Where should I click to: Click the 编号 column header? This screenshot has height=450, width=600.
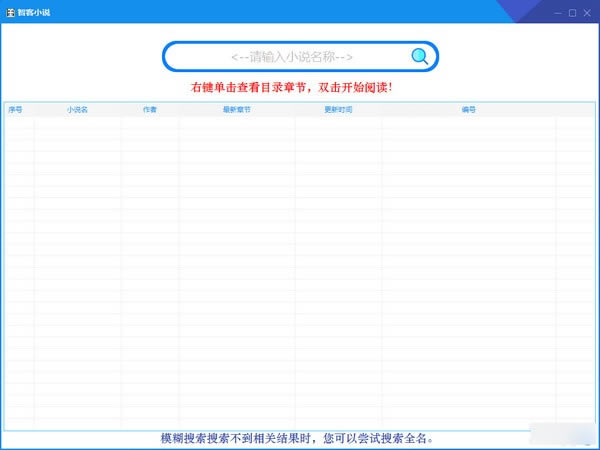click(x=469, y=110)
